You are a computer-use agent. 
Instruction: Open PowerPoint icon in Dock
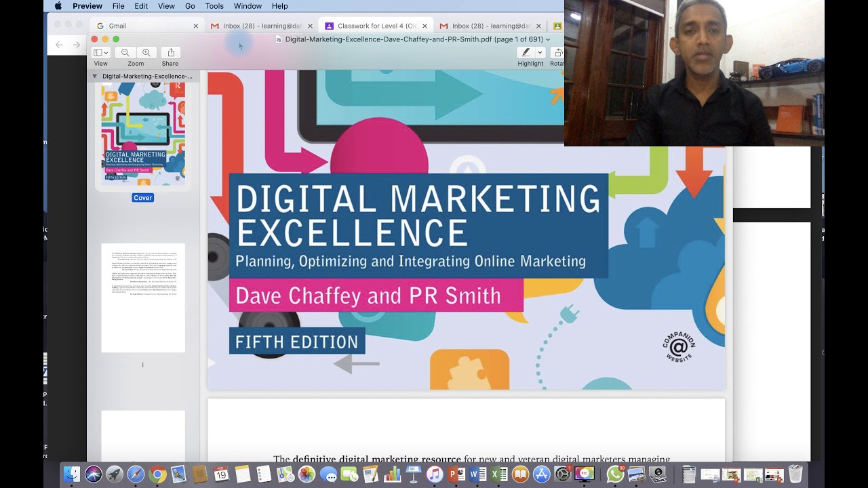(456, 474)
